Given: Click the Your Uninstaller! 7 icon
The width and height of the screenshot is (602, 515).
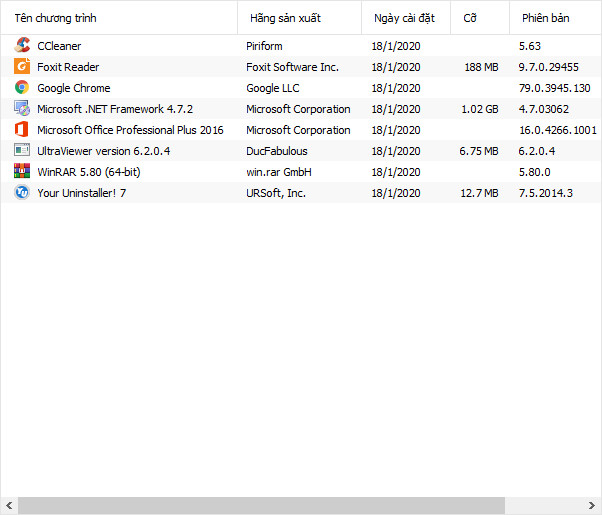Looking at the screenshot, I should pyautogui.click(x=22, y=192).
